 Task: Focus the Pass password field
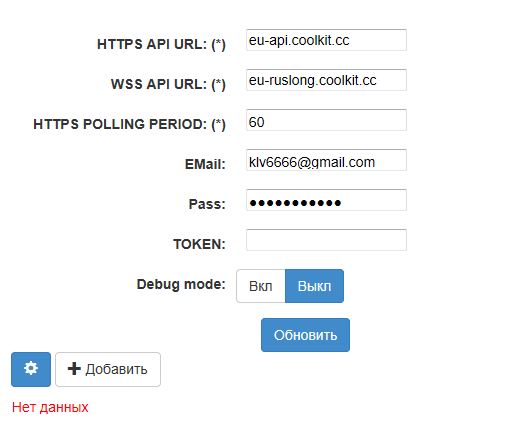[x=326, y=200]
